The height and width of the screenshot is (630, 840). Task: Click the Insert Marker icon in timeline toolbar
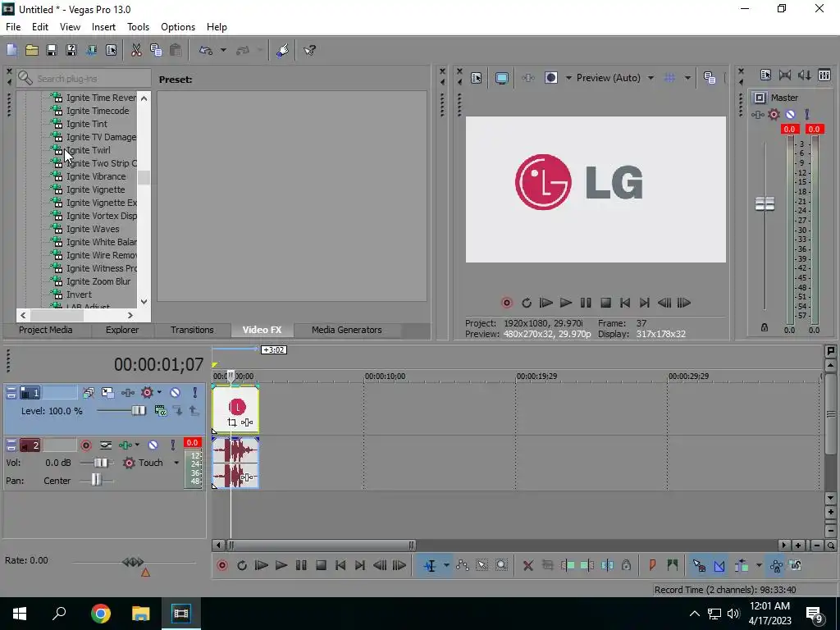point(652,566)
